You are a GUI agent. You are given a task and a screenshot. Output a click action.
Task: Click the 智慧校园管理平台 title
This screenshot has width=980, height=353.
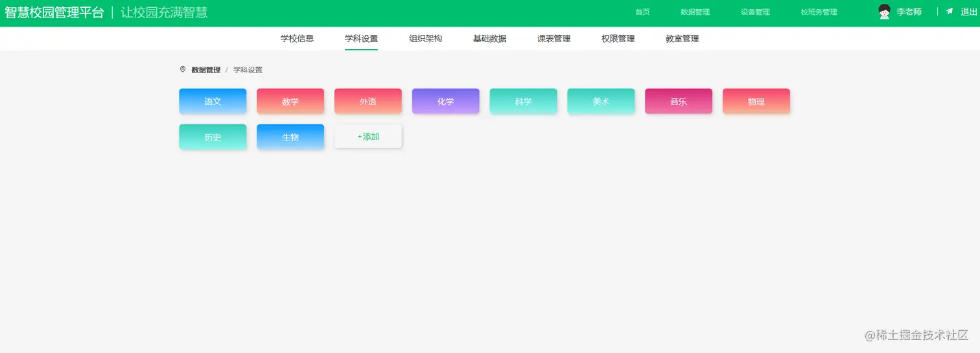tap(54, 12)
